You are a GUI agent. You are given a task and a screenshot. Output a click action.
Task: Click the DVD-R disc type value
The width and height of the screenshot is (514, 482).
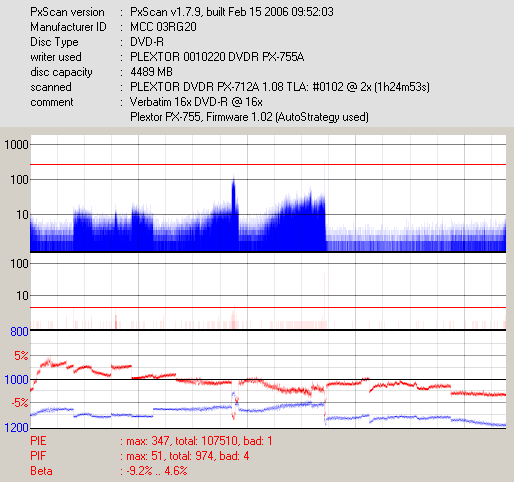tap(147, 42)
